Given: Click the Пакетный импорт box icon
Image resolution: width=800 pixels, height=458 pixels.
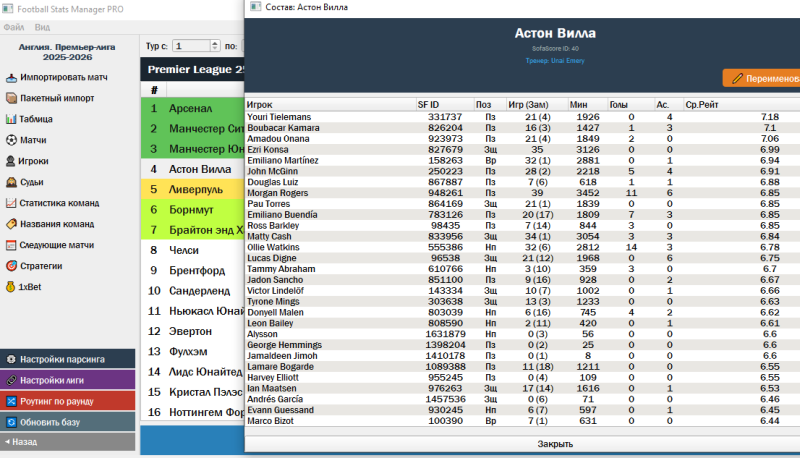Looking at the screenshot, I should coord(11,98).
